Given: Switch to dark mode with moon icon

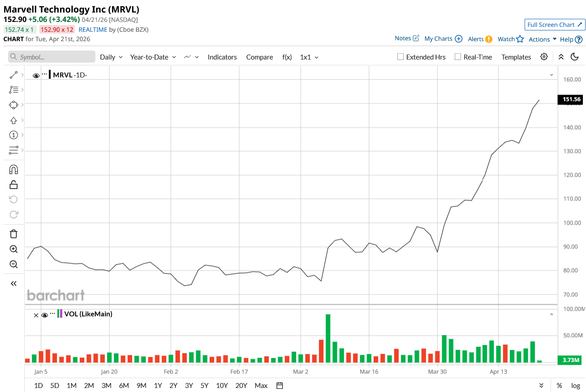Looking at the screenshot, I should coord(574,56).
